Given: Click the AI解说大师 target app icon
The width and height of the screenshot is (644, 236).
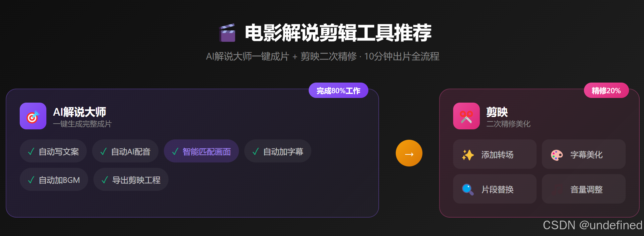Looking at the screenshot, I should click(33, 116).
